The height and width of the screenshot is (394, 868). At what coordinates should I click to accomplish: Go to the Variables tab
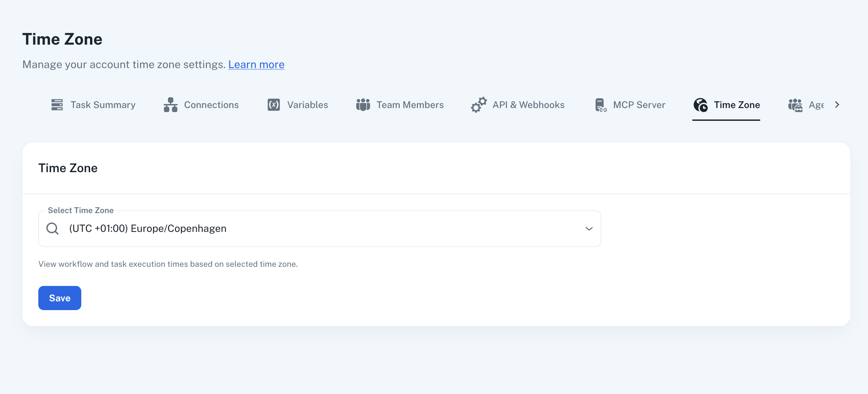pos(307,105)
